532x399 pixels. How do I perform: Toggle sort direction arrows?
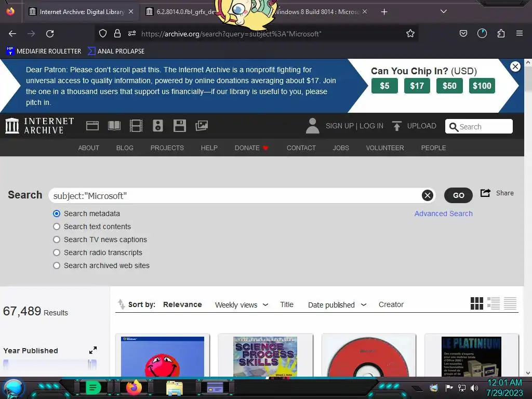121,304
